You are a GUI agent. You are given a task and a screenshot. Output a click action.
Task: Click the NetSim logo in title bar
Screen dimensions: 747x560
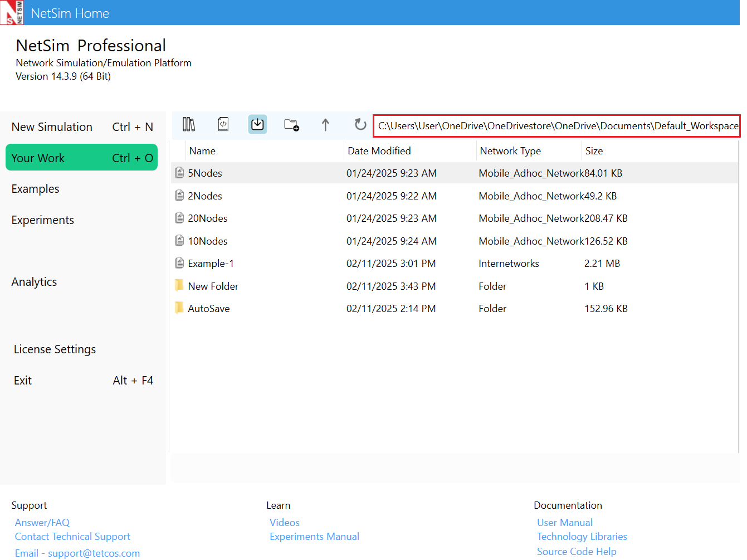12,12
